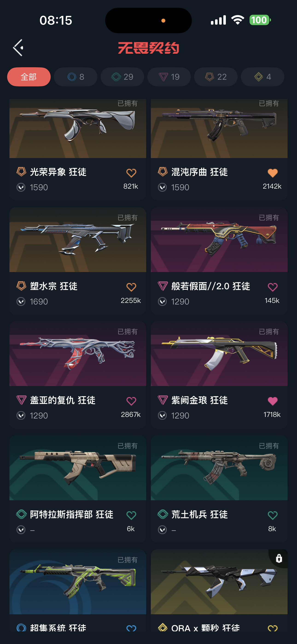Filter by green diamond tier showing 29
The width and height of the screenshot is (297, 644).
pyautogui.click(x=122, y=77)
